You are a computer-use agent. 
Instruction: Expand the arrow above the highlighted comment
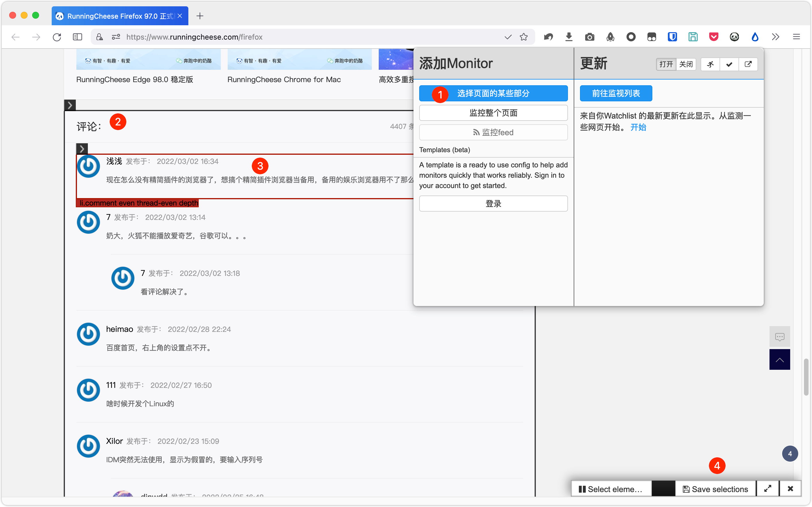[x=82, y=148]
